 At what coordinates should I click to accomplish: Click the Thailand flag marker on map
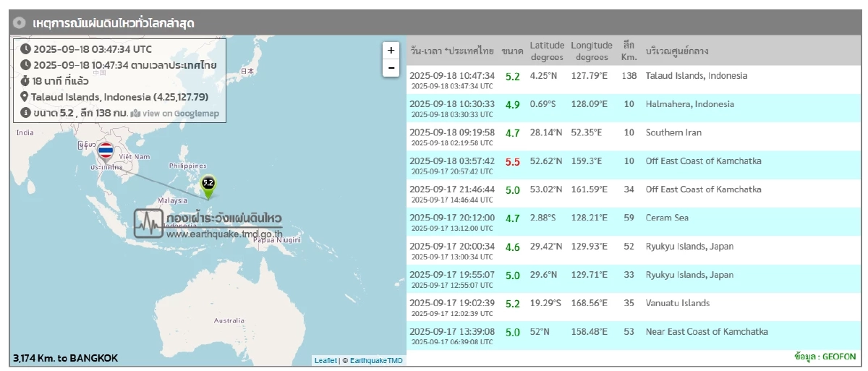tap(105, 151)
